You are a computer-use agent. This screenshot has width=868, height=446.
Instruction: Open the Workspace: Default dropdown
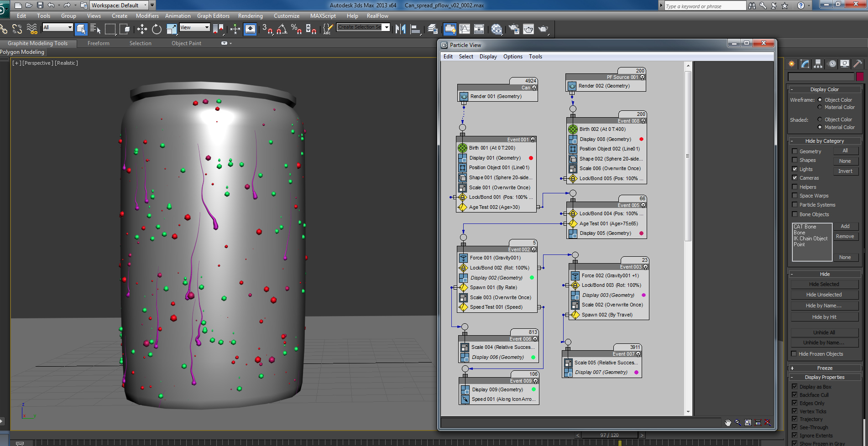(119, 5)
